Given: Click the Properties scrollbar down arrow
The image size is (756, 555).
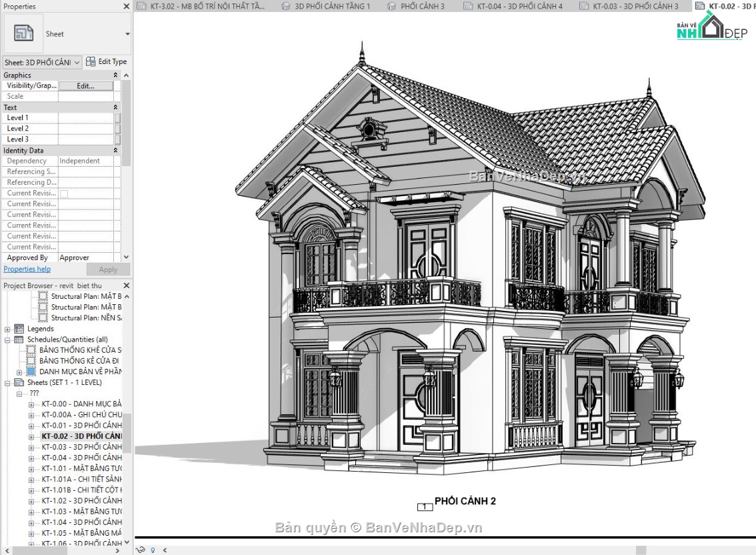Looking at the screenshot, I should pyautogui.click(x=126, y=257).
